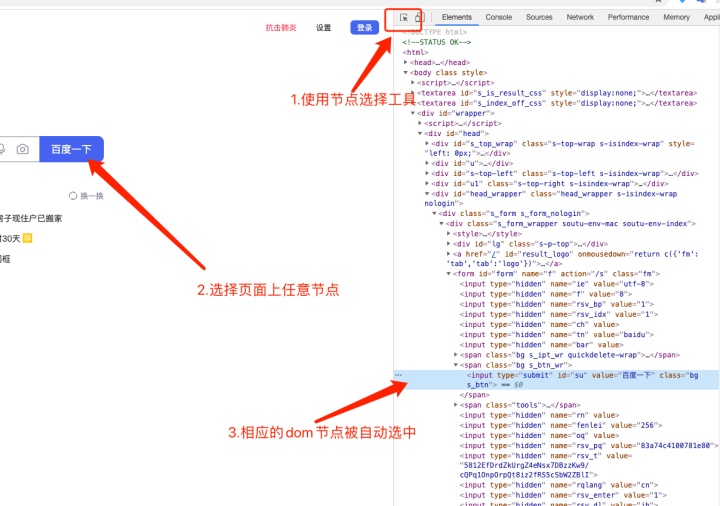This screenshot has height=506, width=720.
Task: Expand the div id="u" node
Action: pyautogui.click(x=427, y=163)
